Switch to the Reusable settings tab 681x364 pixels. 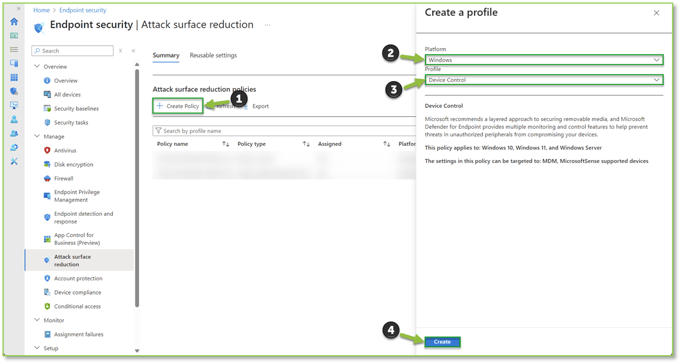pyautogui.click(x=213, y=55)
